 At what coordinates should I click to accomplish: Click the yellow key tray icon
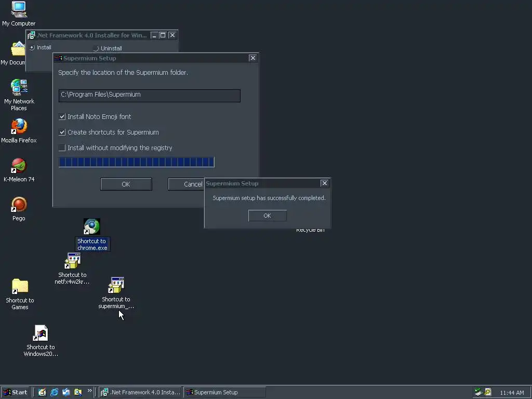(488, 392)
